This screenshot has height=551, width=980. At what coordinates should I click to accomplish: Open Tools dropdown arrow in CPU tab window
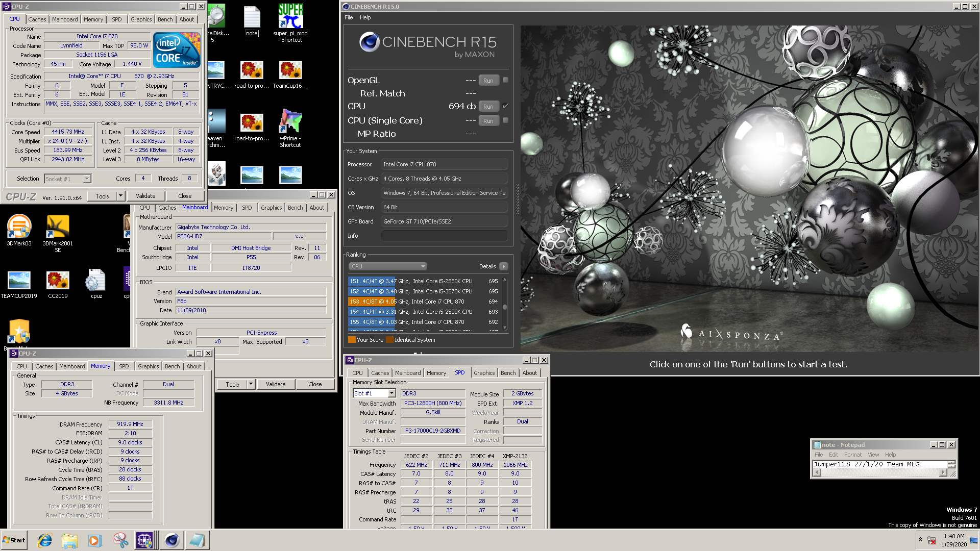(120, 196)
